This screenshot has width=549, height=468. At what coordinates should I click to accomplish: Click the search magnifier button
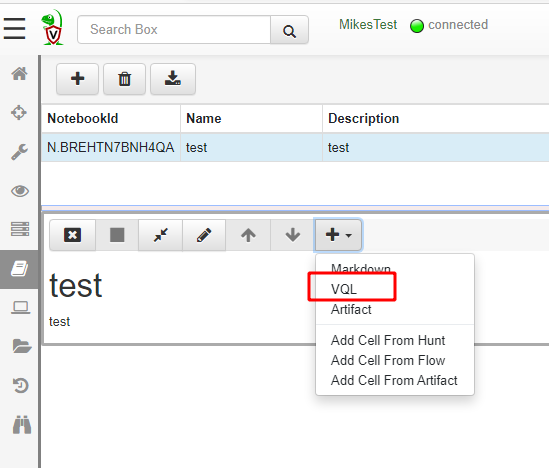[289, 30]
